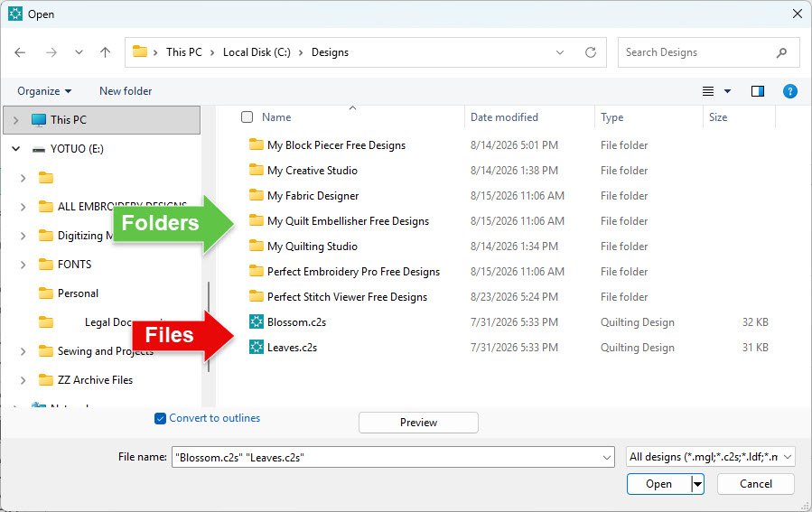The image size is (812, 512).
Task: Go back with the left arrow button
Action: (20, 52)
